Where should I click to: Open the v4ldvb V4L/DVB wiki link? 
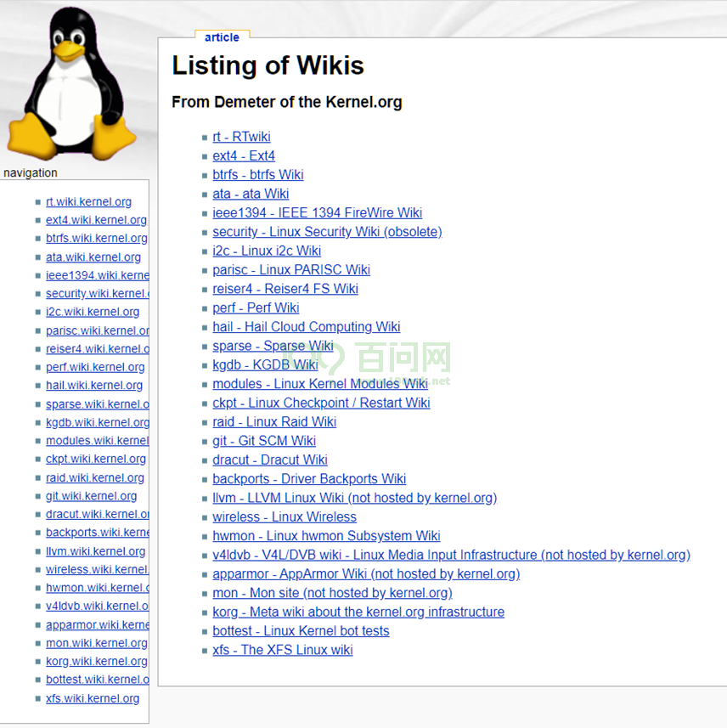pyautogui.click(x=451, y=555)
